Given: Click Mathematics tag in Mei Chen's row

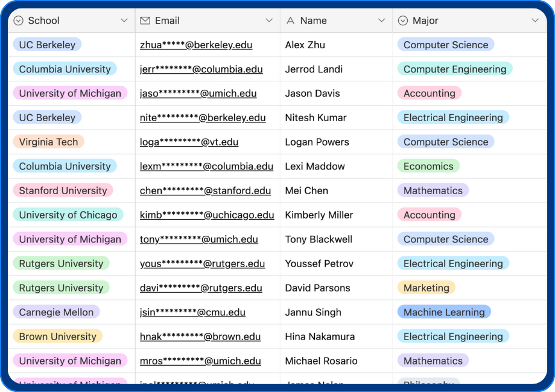Looking at the screenshot, I should point(433,191).
